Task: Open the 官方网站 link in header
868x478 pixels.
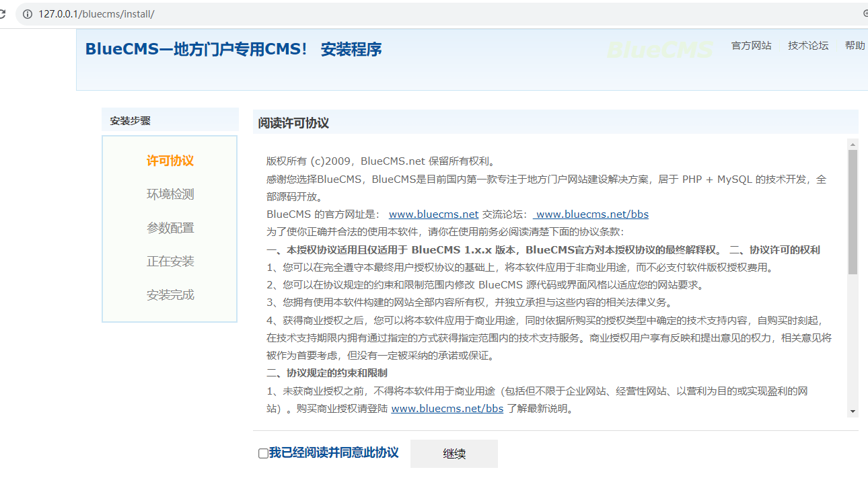Action: pyautogui.click(x=752, y=46)
